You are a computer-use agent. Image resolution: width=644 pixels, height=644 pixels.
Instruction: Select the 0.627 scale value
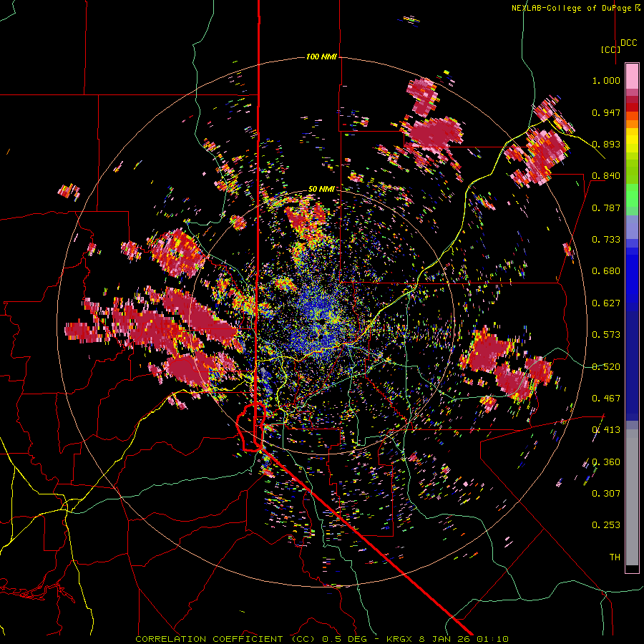pos(606,303)
